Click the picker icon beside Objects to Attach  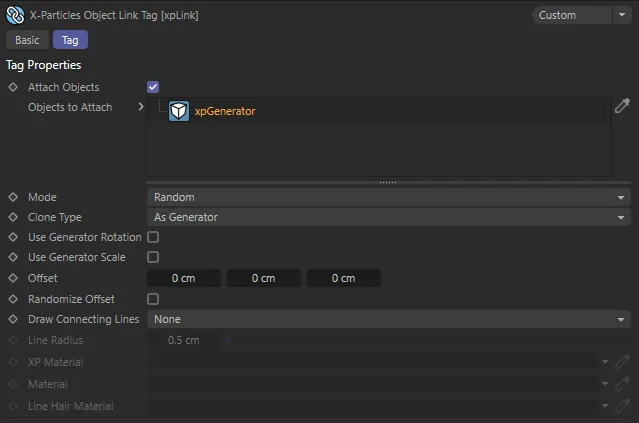[x=621, y=106]
